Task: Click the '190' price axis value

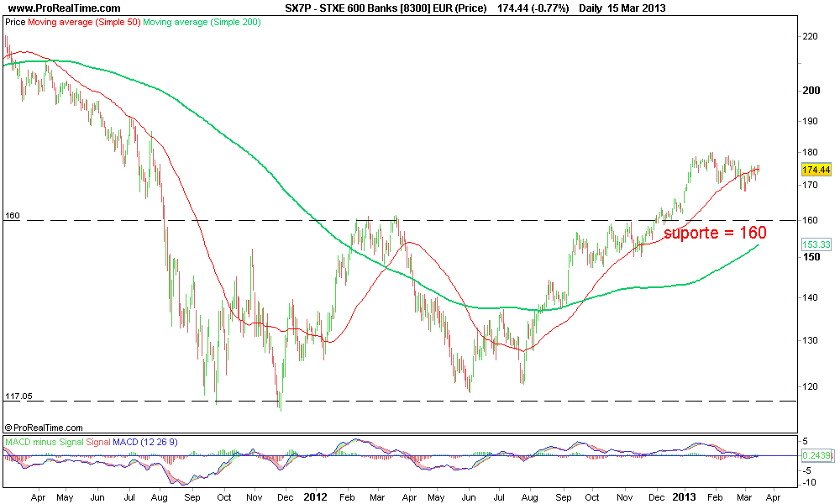Action: [810, 121]
